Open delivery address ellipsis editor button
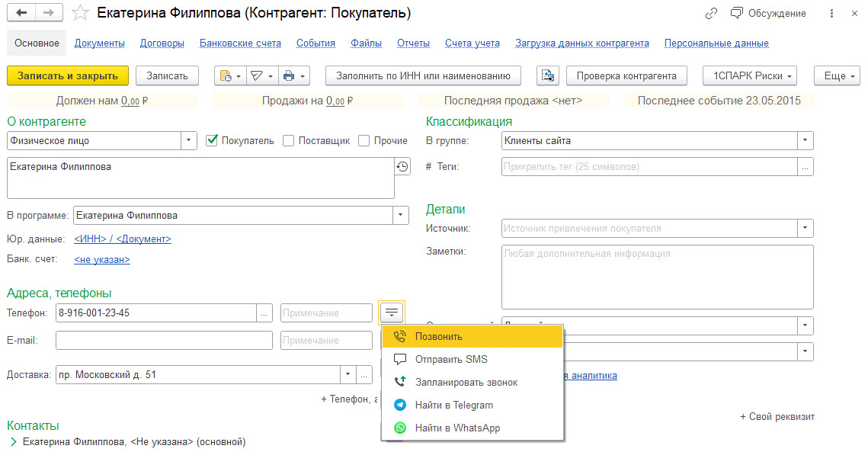The image size is (868, 452). [364, 375]
